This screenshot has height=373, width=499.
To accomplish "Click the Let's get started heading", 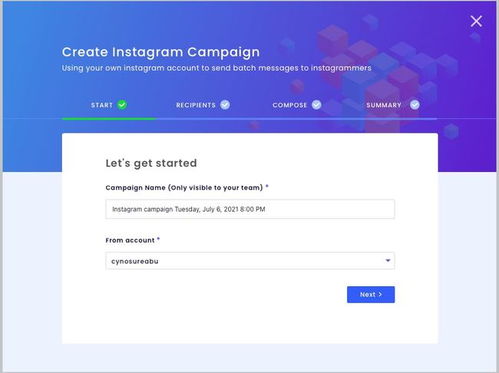I will 151,163.
